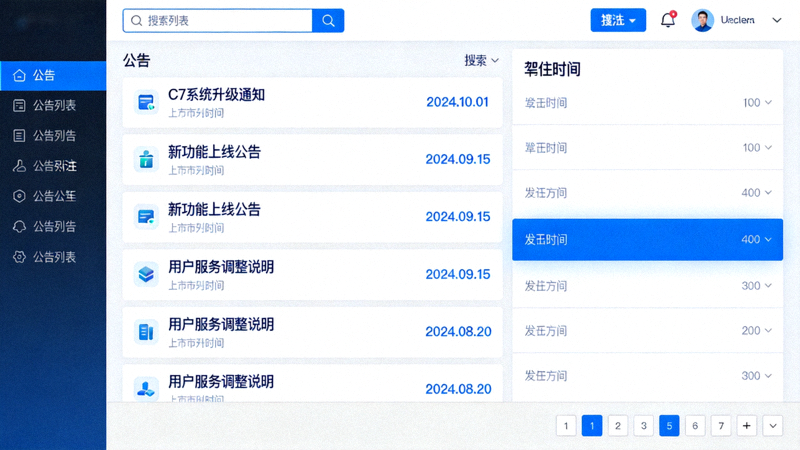Click the home icon beside 公告 in sidebar

click(19, 76)
